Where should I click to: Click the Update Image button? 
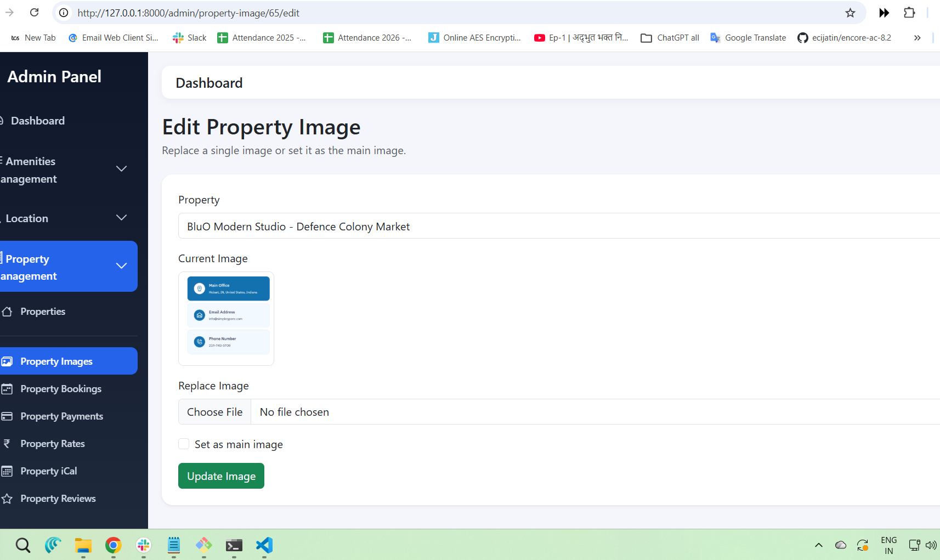coord(221,476)
